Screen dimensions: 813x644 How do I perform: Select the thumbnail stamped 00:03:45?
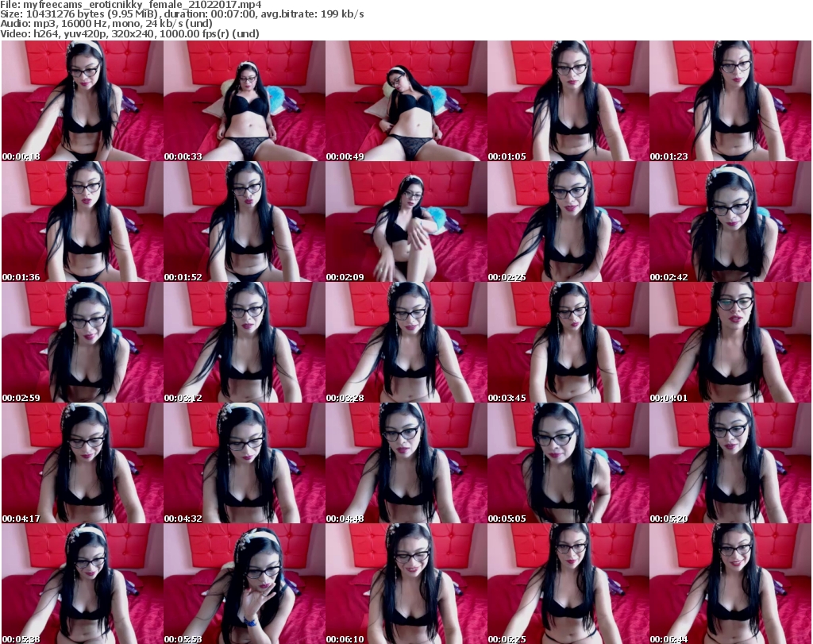point(568,342)
